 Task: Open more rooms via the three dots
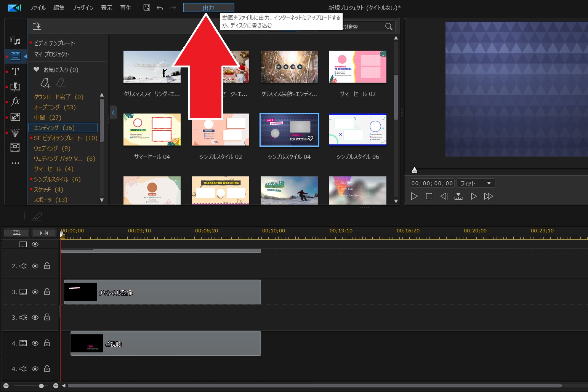[x=15, y=163]
